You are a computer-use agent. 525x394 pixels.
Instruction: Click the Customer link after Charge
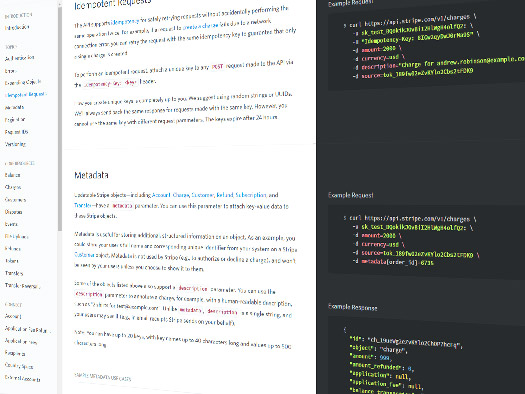coord(203,195)
